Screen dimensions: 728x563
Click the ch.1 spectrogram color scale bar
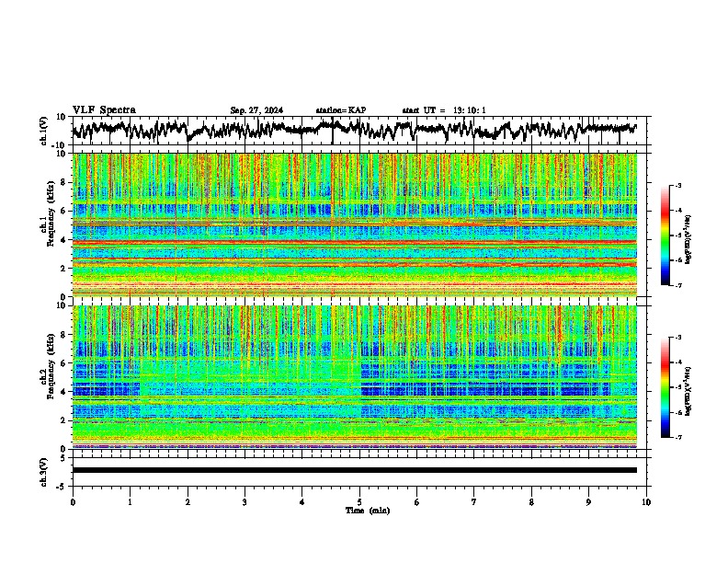click(665, 236)
